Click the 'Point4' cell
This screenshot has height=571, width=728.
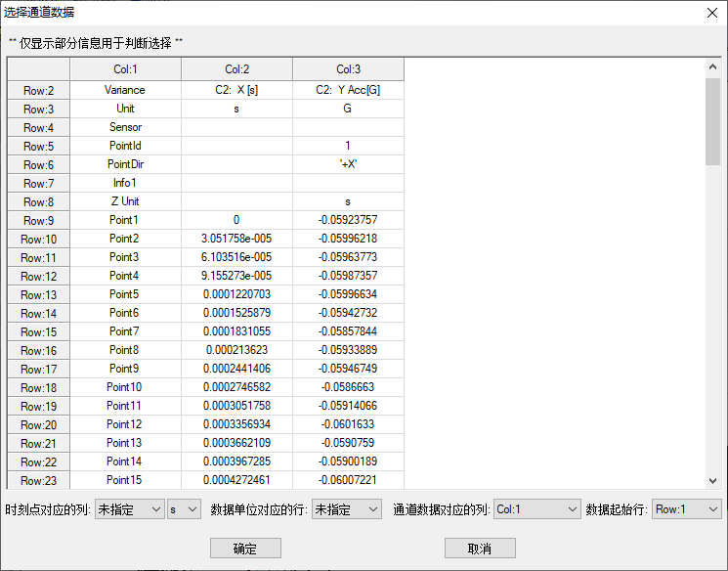click(125, 276)
